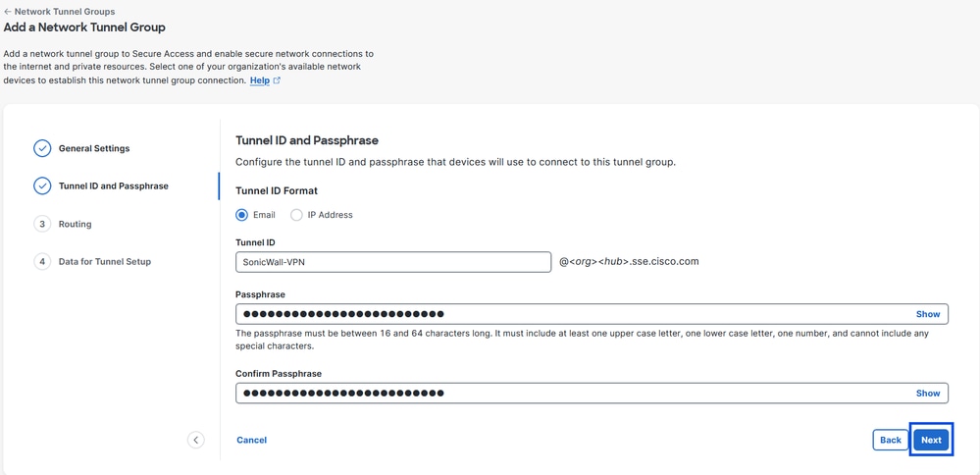Collapse the steps sidebar with chevron button
The image size is (980, 475).
coord(196,440)
